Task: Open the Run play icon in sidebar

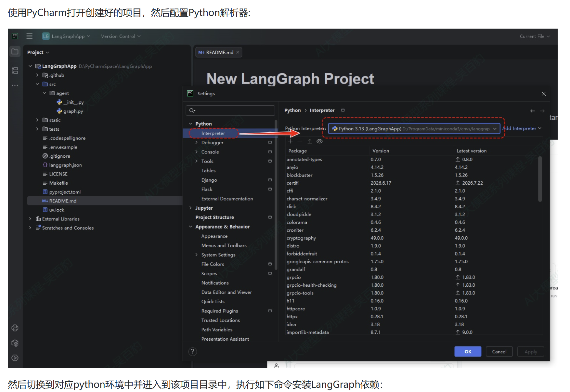Action: tap(15, 358)
